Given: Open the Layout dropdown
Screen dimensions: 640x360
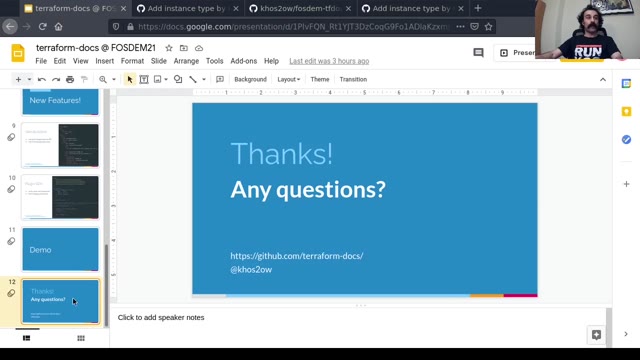Looking at the screenshot, I should [x=289, y=79].
